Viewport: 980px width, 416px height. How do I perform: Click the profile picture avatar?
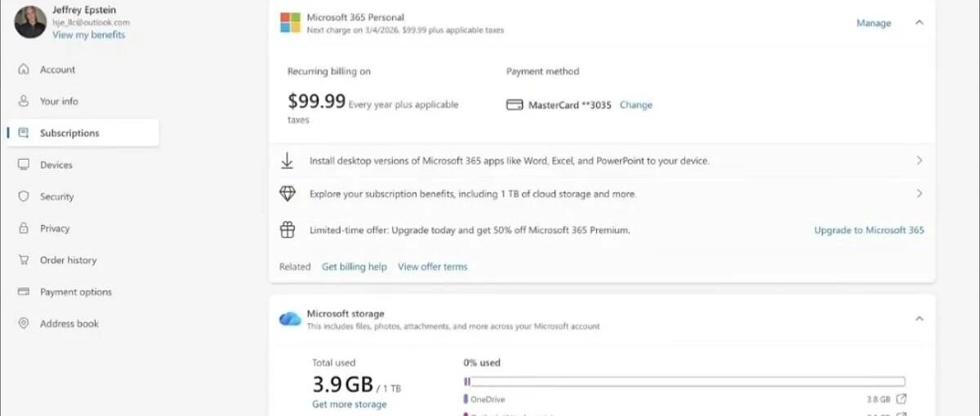[30, 22]
